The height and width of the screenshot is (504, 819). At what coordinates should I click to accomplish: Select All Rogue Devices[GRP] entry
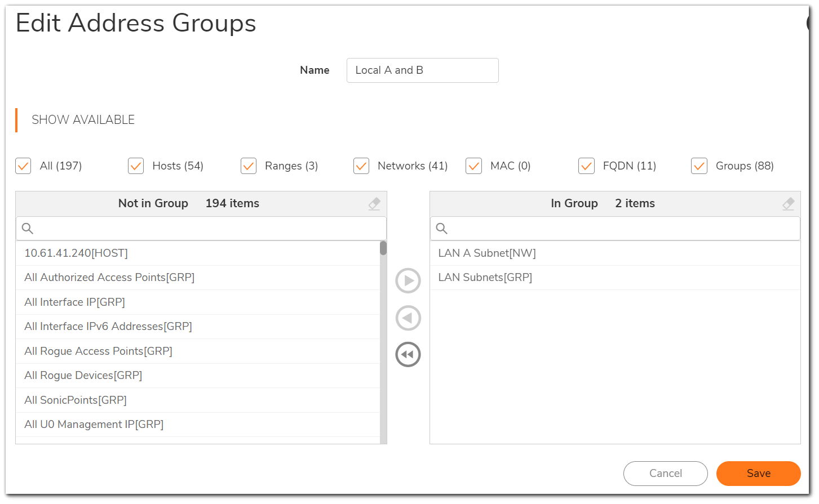(198, 376)
